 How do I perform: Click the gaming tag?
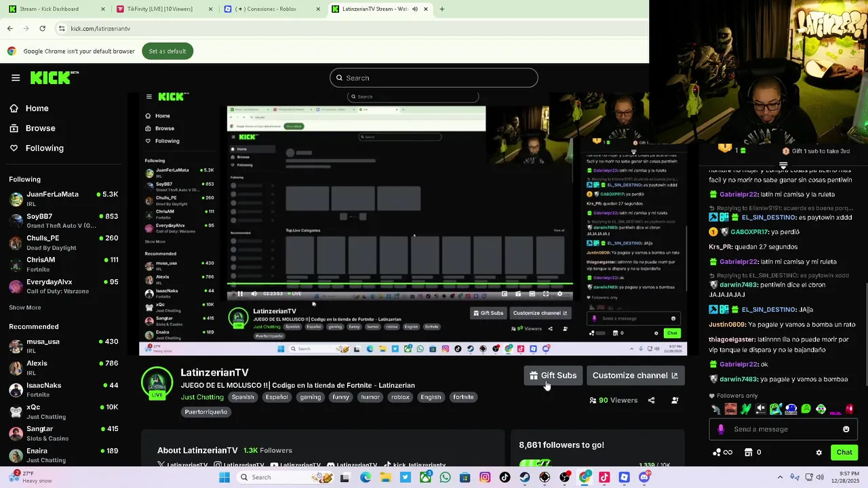[311, 397]
